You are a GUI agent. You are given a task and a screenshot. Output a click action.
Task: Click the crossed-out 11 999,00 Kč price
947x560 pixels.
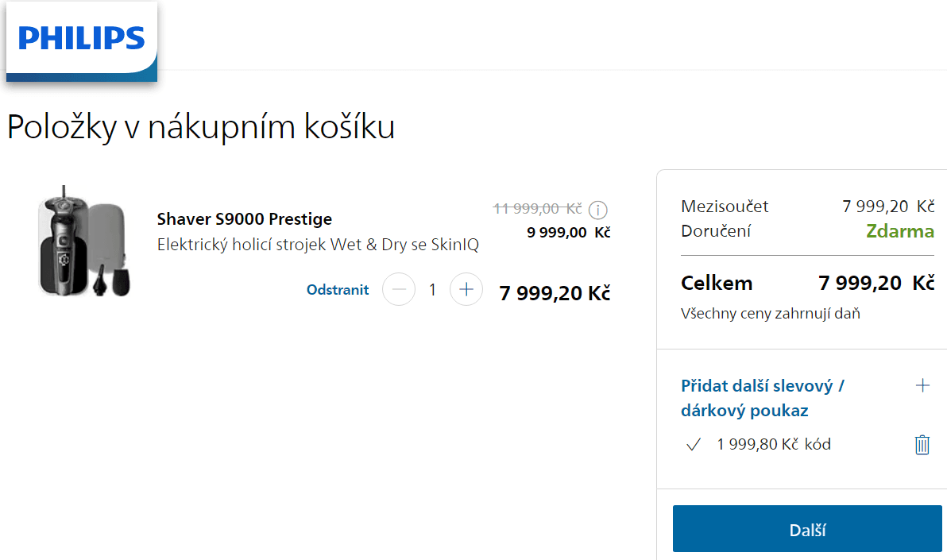(538, 209)
